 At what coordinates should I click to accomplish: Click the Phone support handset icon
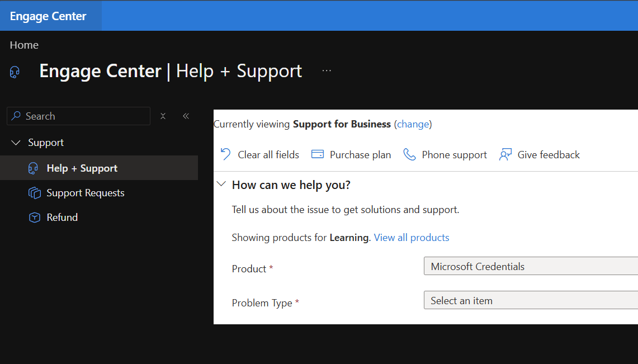coord(409,154)
